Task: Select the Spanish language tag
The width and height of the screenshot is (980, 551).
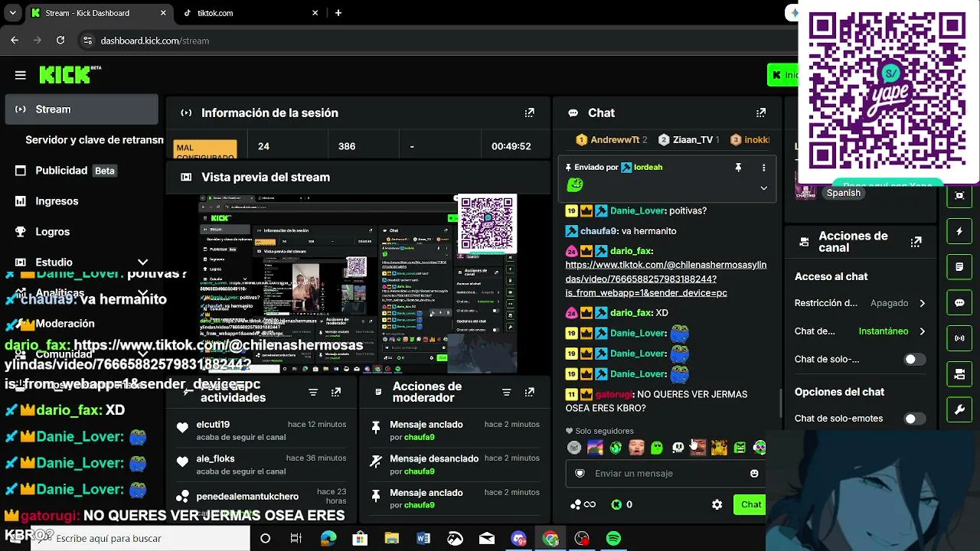Action: 843,193
